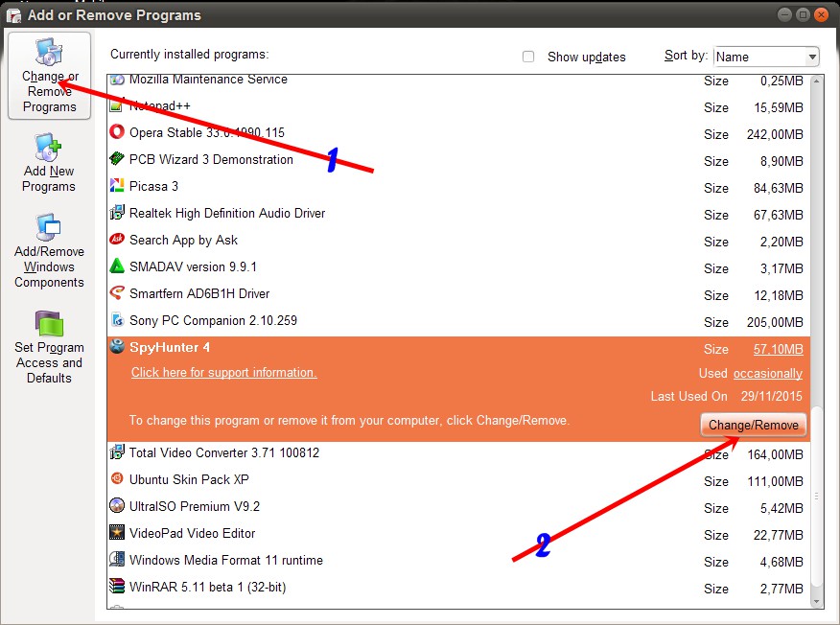Click the VideoPad Video Editor icon

point(117,532)
